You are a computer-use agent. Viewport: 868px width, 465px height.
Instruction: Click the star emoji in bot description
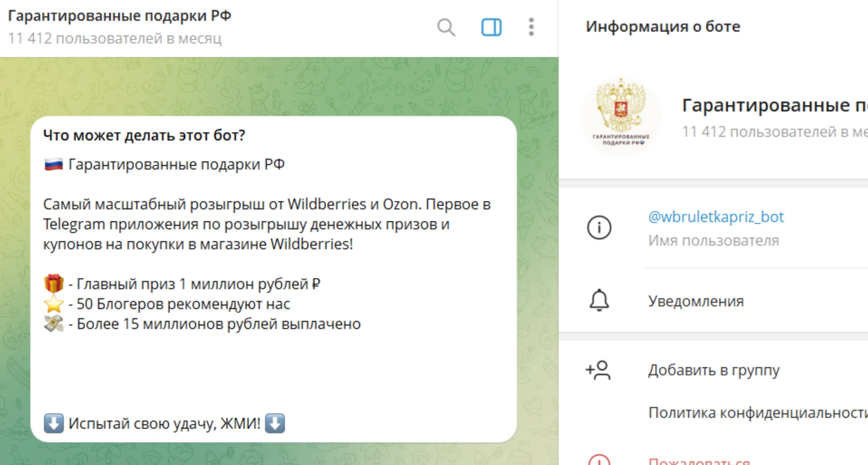(53, 304)
